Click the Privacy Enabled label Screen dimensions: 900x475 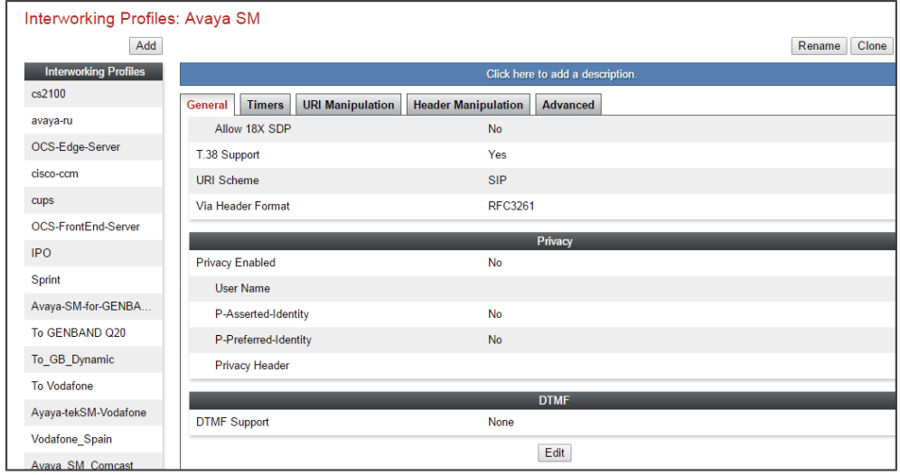pos(235,263)
